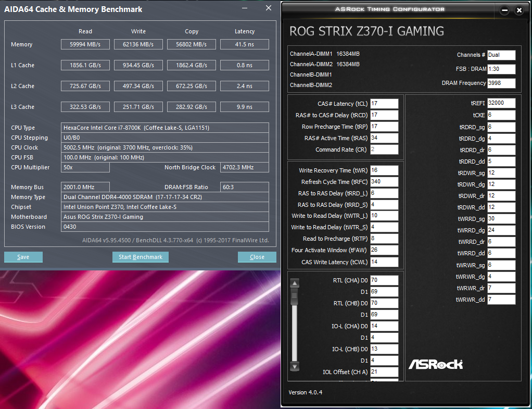This screenshot has width=532, height=409.
Task: Select Write Recovery Time (tWR) field
Action: pyautogui.click(x=384, y=170)
